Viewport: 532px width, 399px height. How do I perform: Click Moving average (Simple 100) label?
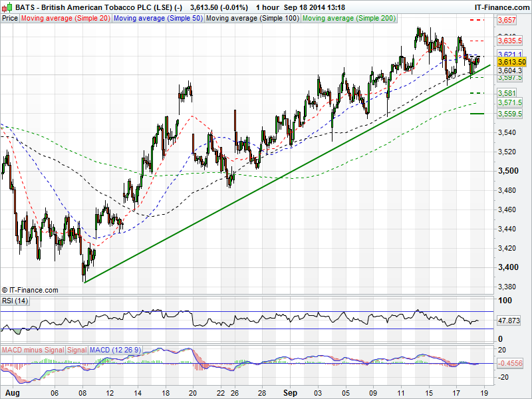[x=252, y=19]
